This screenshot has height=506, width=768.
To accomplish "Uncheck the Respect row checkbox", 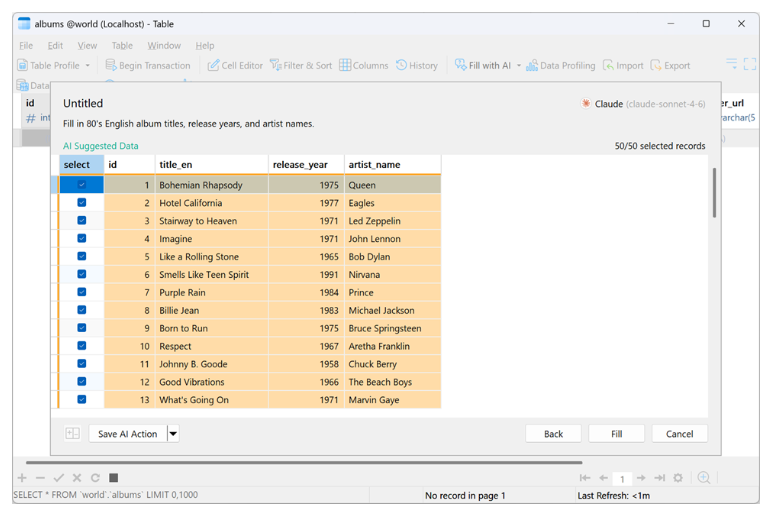I will [82, 345].
